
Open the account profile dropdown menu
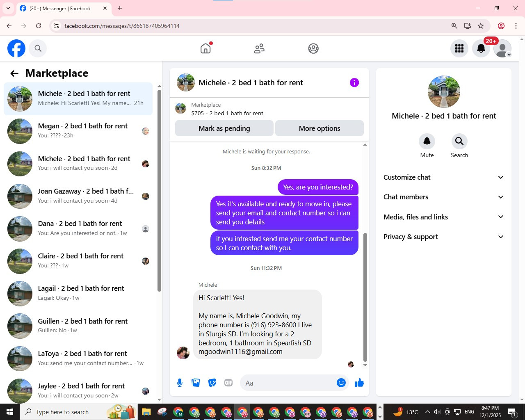click(502, 48)
